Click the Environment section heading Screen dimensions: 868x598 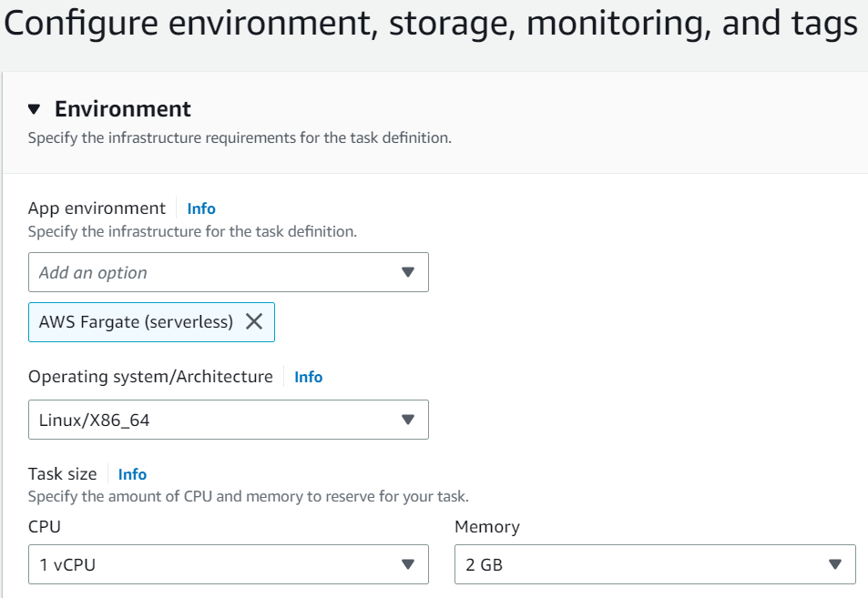tap(122, 109)
